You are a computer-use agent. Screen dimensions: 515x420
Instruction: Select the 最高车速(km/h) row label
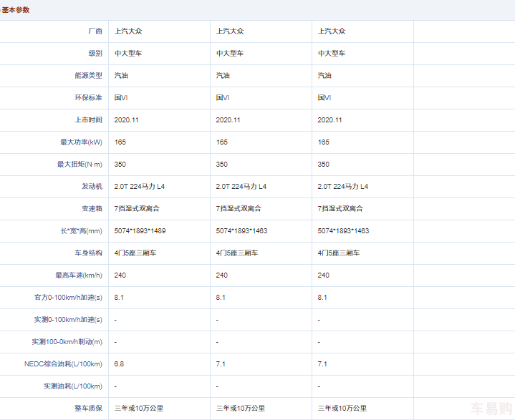point(79,275)
